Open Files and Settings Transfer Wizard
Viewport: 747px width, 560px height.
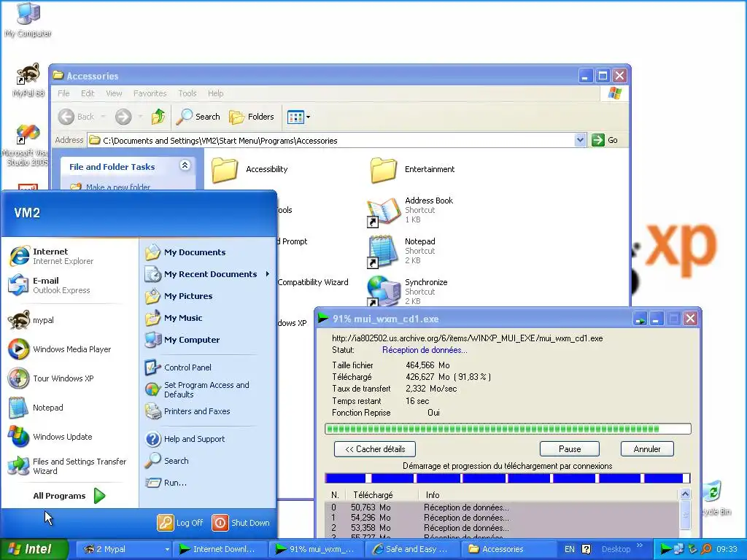[68, 466]
